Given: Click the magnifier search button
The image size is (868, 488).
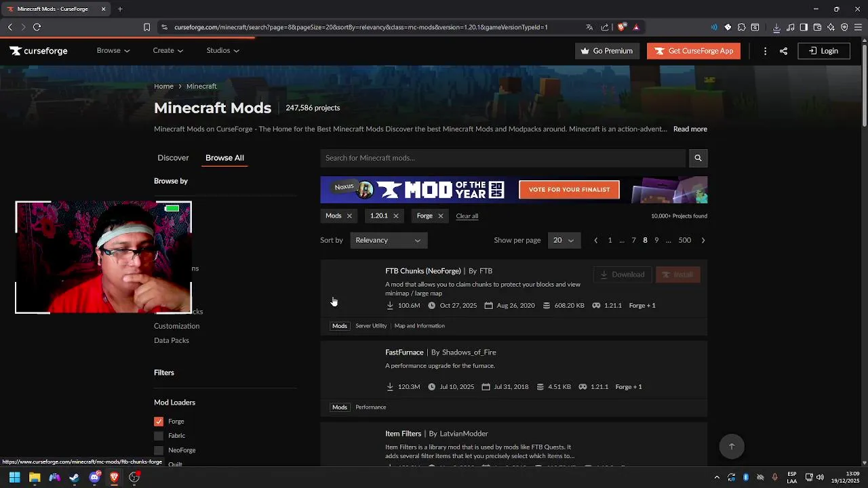Looking at the screenshot, I should 698,158.
